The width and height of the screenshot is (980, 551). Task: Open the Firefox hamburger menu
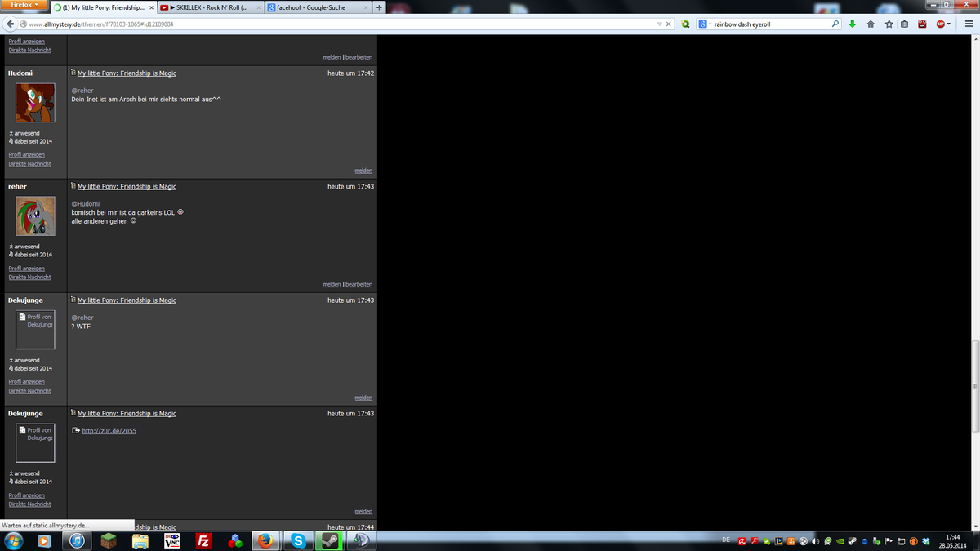968,24
